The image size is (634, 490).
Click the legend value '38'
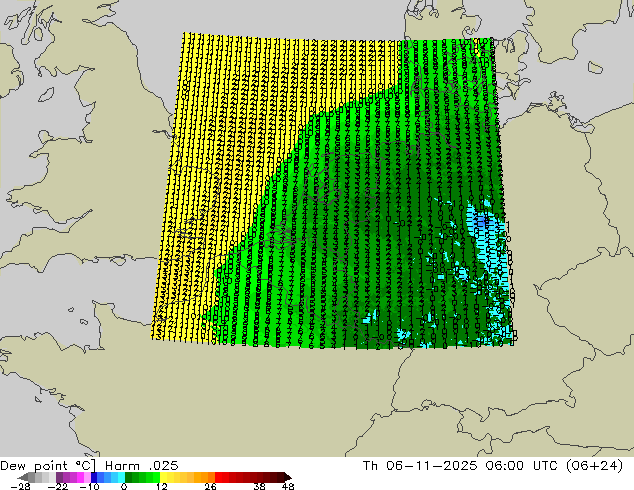tap(260, 486)
